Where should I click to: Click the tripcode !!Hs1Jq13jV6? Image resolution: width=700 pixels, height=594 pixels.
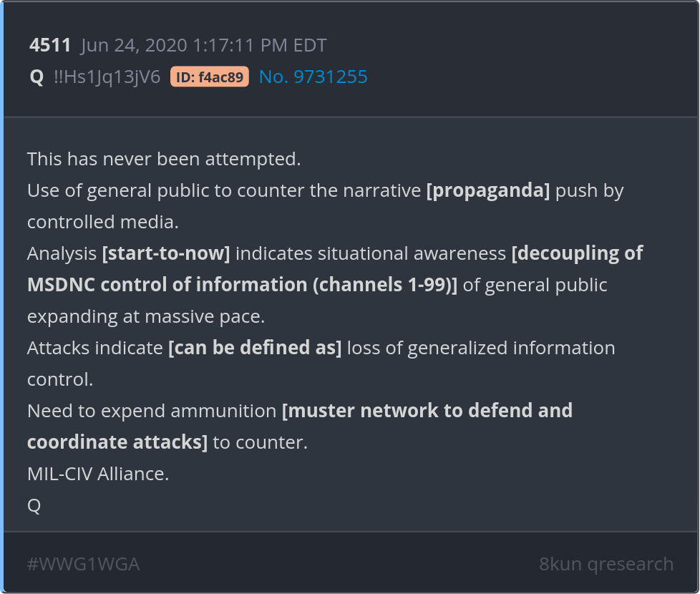[x=107, y=77]
